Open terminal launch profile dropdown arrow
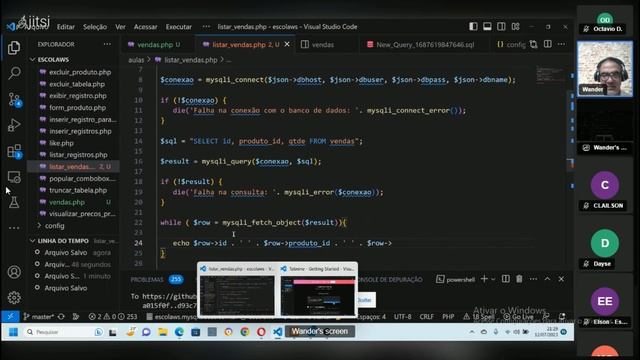Viewport: 640px width, 360px height. click(493, 279)
